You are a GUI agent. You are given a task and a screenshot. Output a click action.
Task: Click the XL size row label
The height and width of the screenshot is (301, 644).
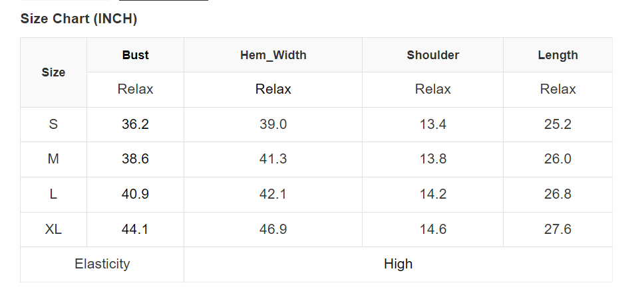[53, 229]
